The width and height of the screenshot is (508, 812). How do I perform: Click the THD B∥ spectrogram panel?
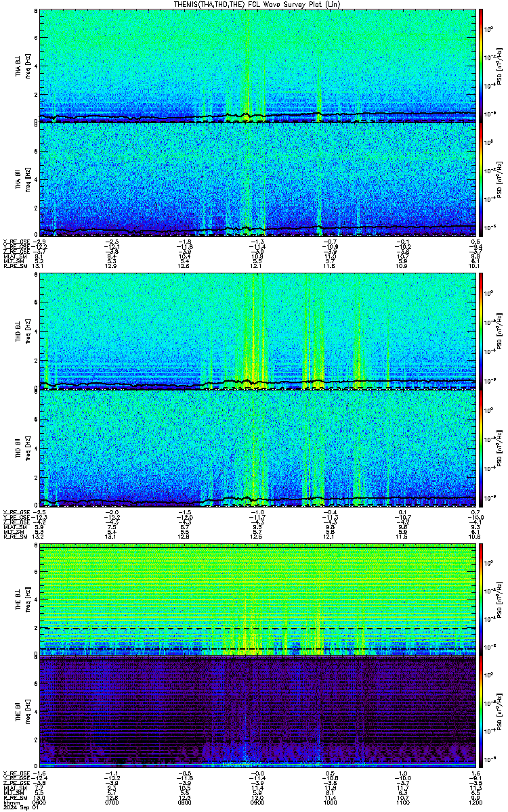tap(257, 448)
